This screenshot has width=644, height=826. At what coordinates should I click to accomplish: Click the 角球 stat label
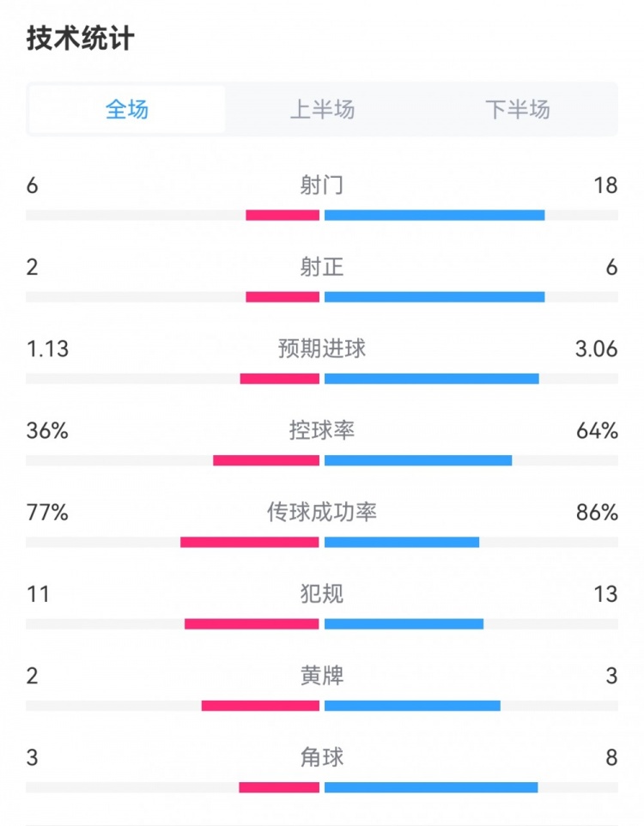tap(322, 757)
